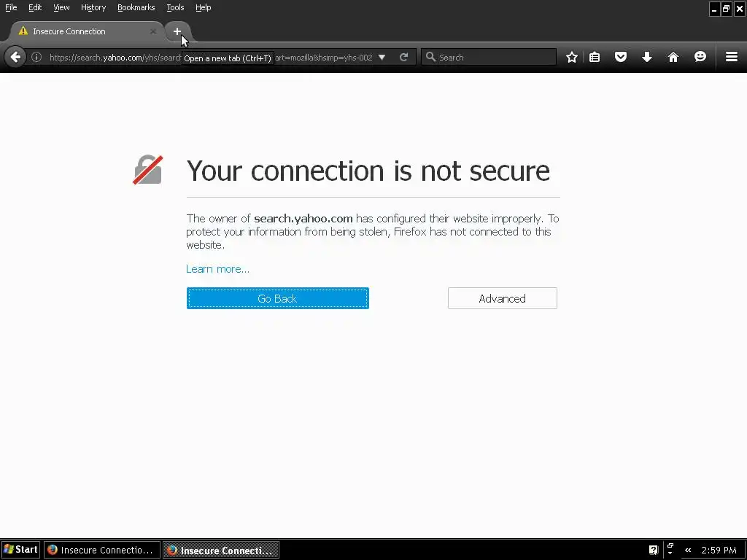
Task: Close the Insecure Connection tab
Action: click(153, 31)
